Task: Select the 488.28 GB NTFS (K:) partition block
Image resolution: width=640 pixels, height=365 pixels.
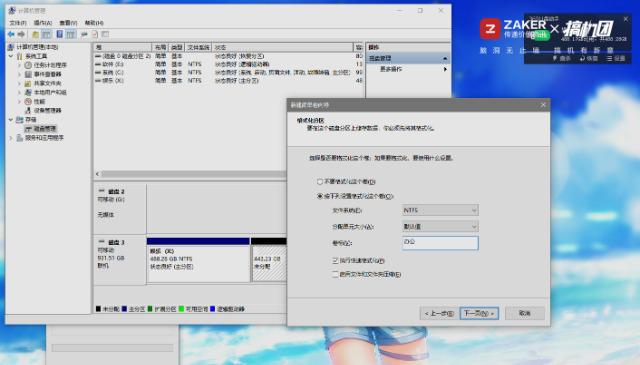Action: [198, 260]
